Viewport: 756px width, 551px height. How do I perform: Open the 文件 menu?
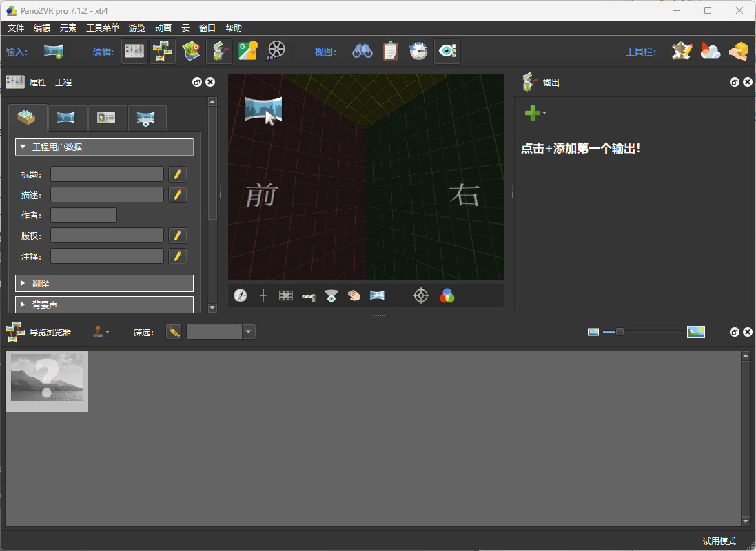click(16, 28)
